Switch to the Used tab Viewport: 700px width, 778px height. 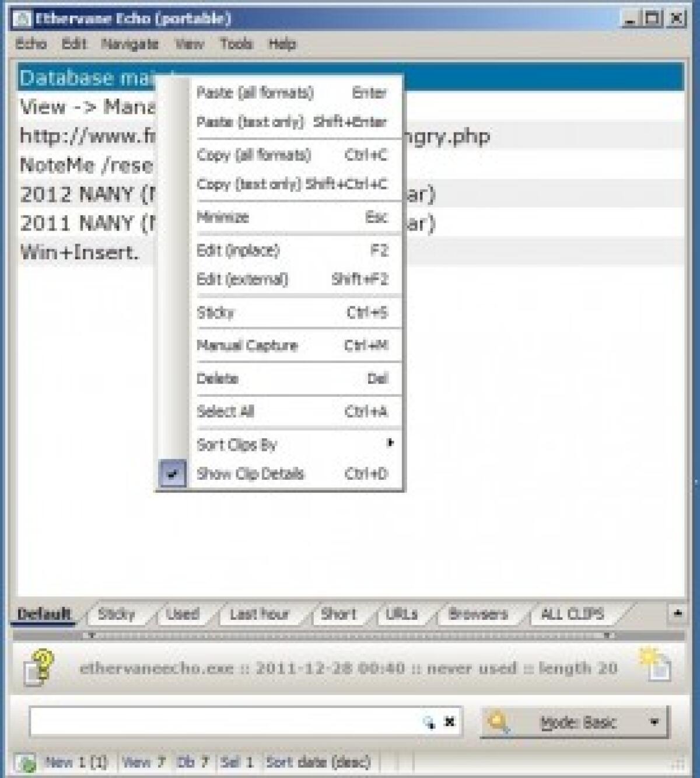tap(183, 614)
